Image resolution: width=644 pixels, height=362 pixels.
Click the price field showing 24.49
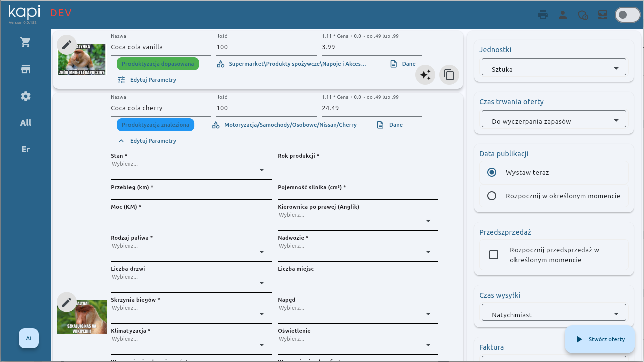(372, 108)
